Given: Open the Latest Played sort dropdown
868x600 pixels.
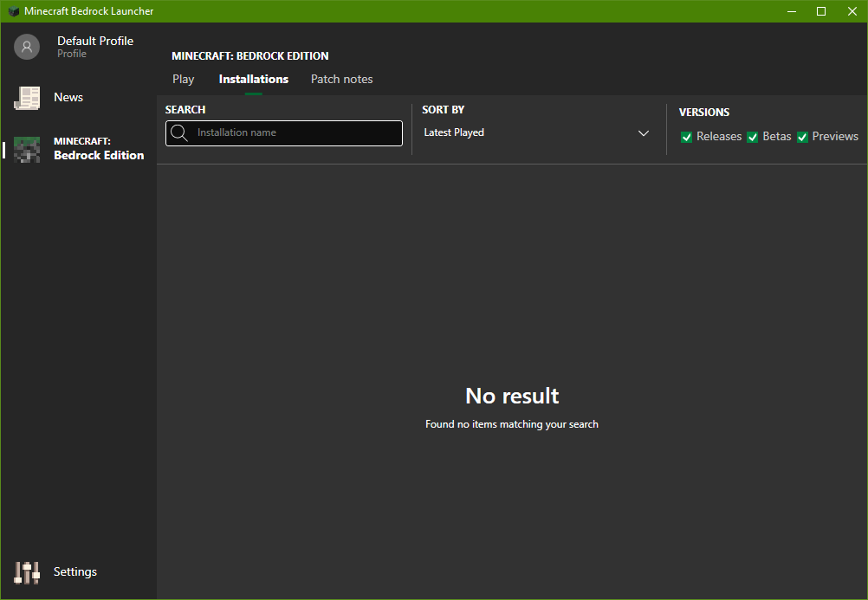Looking at the screenshot, I should pos(536,132).
